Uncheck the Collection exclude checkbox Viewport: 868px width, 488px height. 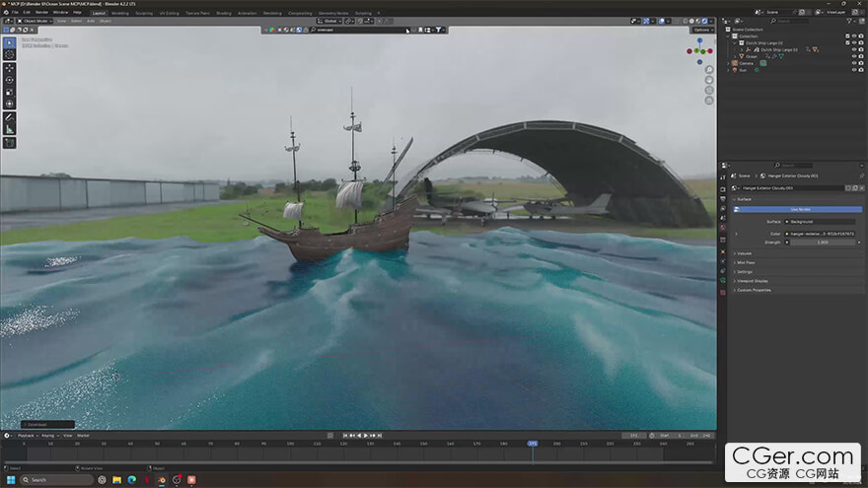pos(847,35)
